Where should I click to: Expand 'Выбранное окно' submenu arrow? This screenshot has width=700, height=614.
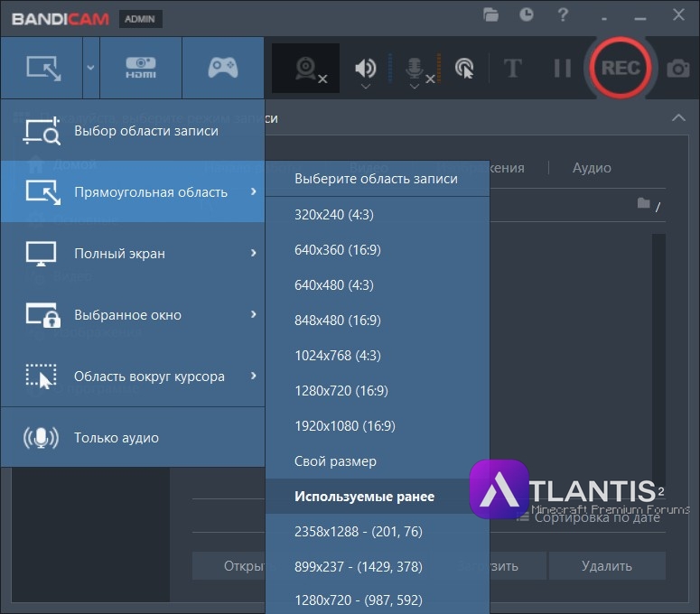[x=254, y=314]
